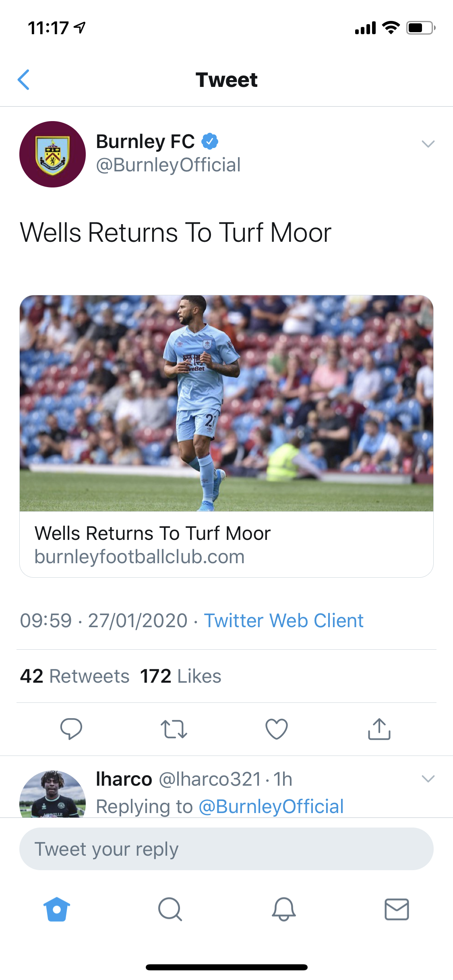Share the tweet via share icon
Image resolution: width=453 pixels, height=980 pixels.
pyautogui.click(x=379, y=729)
